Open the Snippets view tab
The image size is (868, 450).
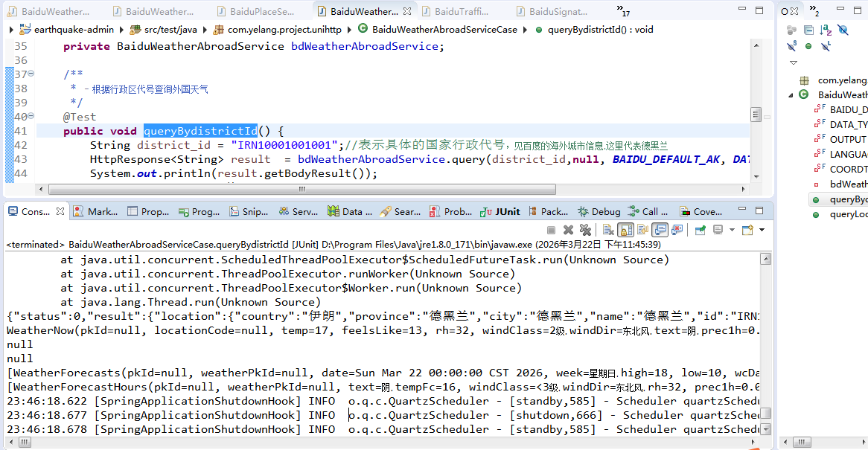coord(249,211)
